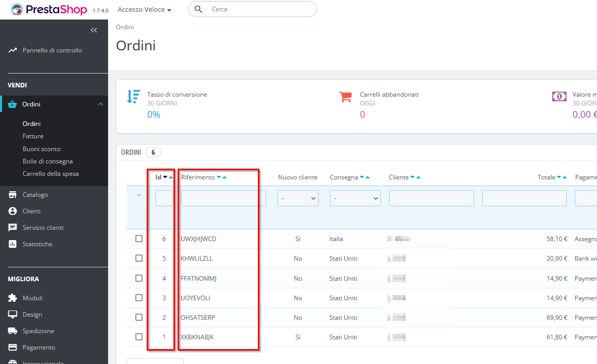Click the Id filter input

164,198
